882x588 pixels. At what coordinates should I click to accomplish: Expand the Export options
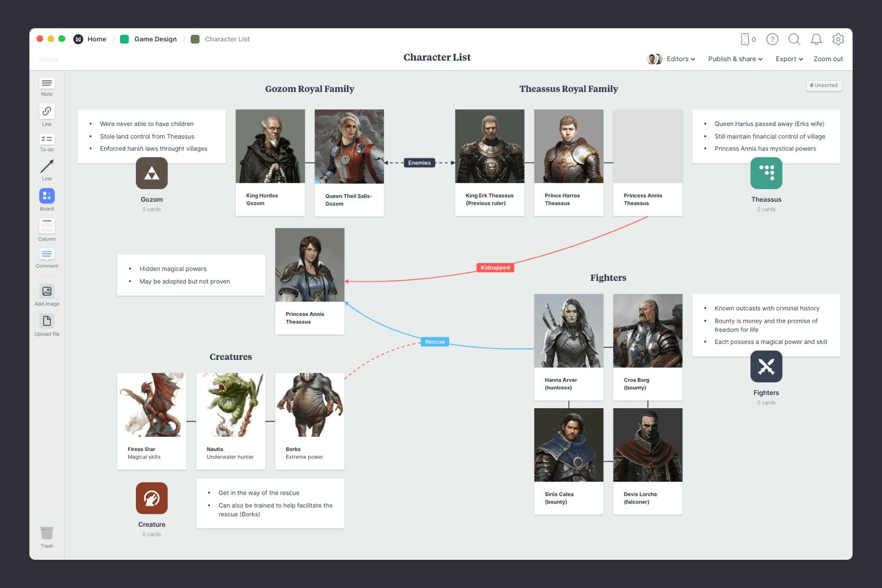click(x=789, y=59)
